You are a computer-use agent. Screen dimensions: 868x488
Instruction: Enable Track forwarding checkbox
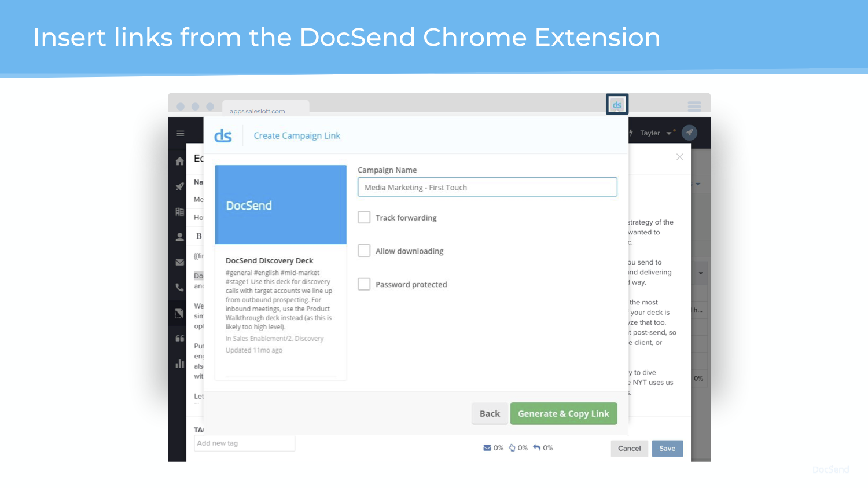coord(364,218)
